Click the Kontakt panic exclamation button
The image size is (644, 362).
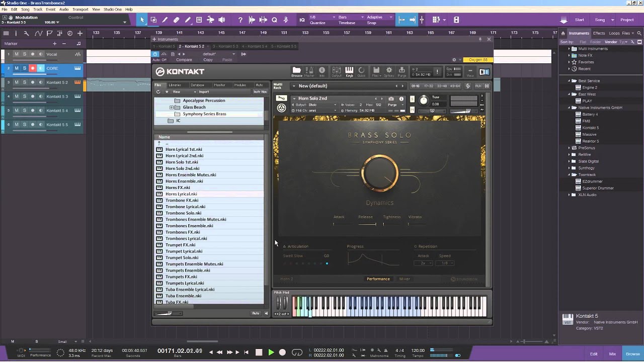click(x=437, y=71)
